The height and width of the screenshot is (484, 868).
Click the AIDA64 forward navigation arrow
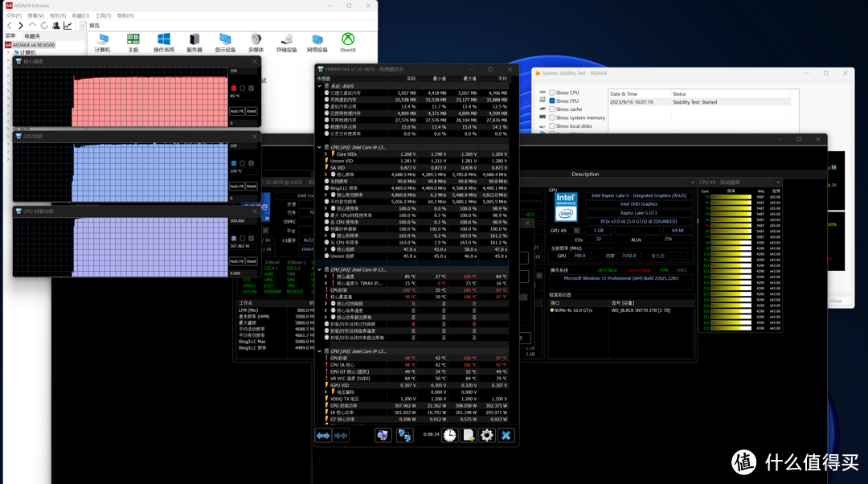point(20,26)
